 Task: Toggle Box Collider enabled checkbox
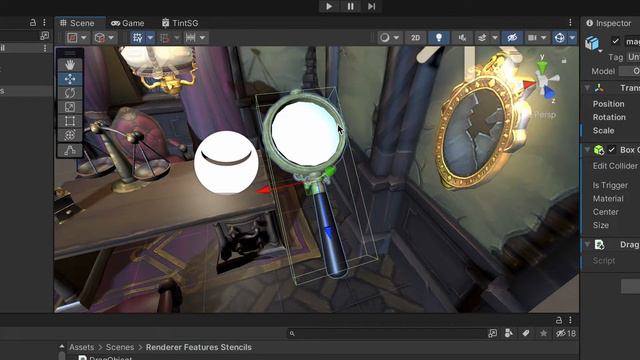(x=611, y=150)
